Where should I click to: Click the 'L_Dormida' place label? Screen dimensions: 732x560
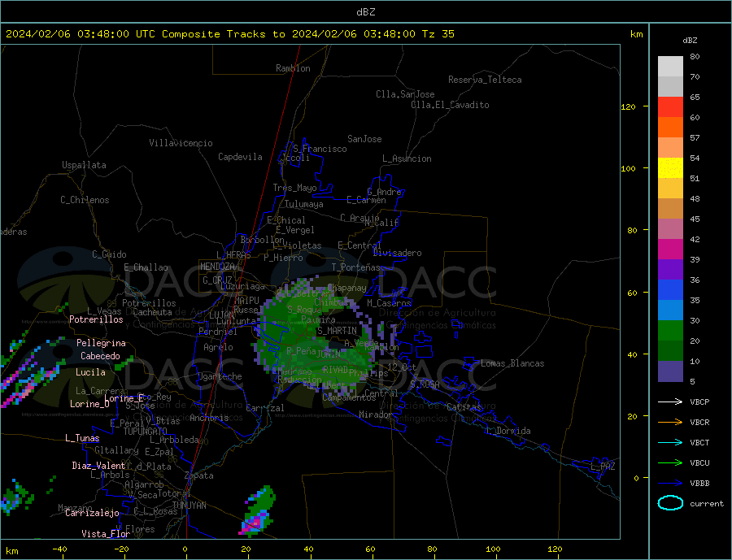tap(510, 431)
